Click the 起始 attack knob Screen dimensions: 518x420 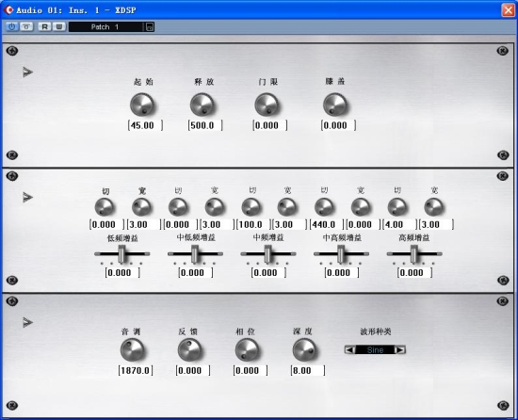tap(142, 105)
